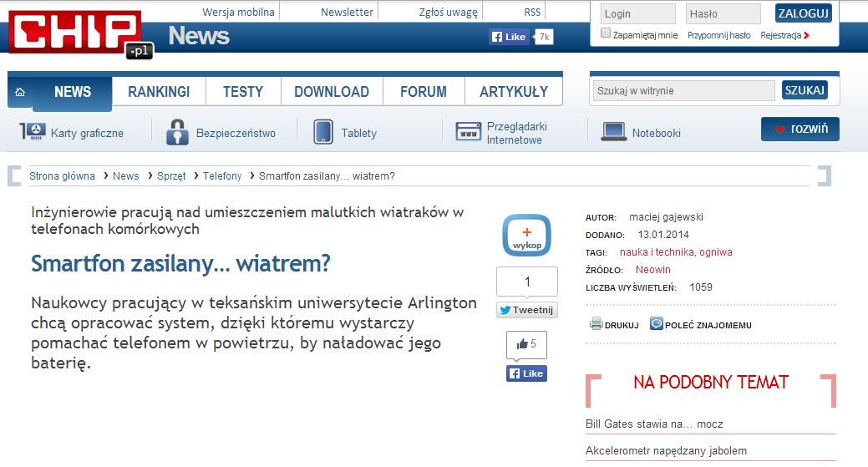Open the Karty graficzne category icon

(32, 132)
